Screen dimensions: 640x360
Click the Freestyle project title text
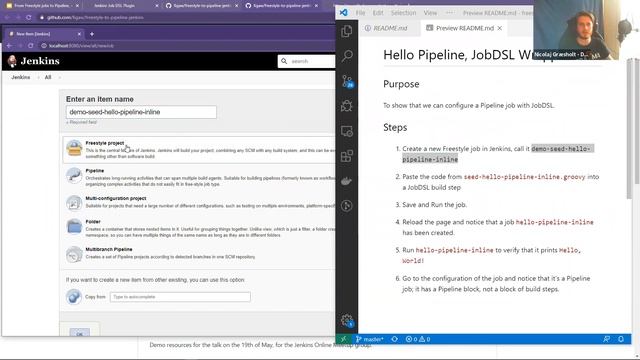105,143
